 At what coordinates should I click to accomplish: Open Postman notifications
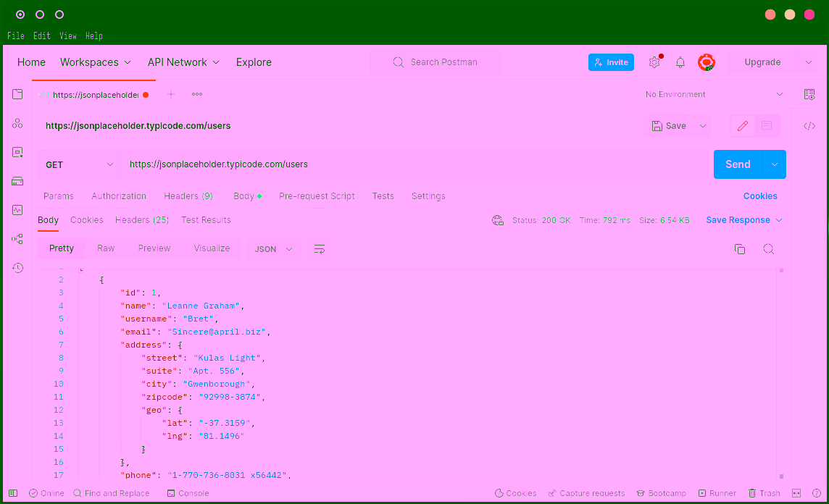click(x=680, y=62)
